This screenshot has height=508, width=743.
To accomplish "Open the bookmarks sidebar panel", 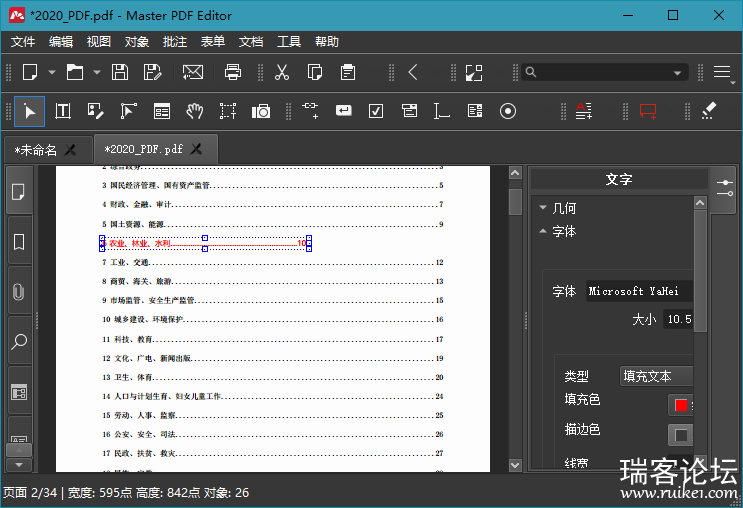I will 18,242.
